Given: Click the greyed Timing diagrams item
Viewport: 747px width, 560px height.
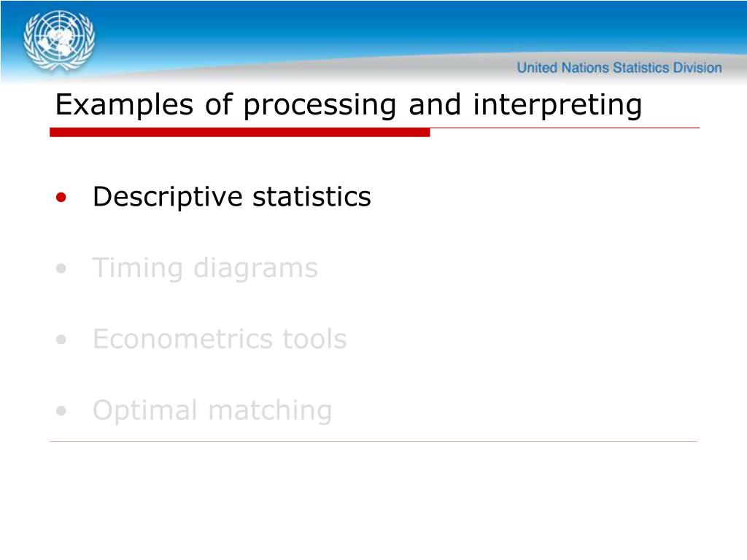Looking at the screenshot, I should [x=205, y=268].
